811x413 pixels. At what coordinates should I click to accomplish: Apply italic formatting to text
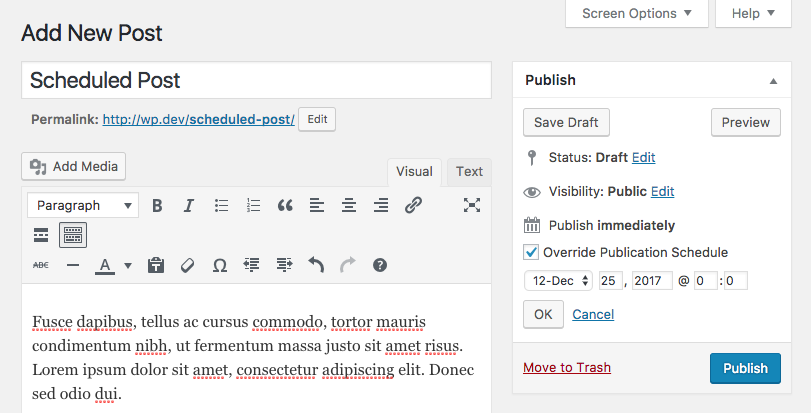(188, 205)
